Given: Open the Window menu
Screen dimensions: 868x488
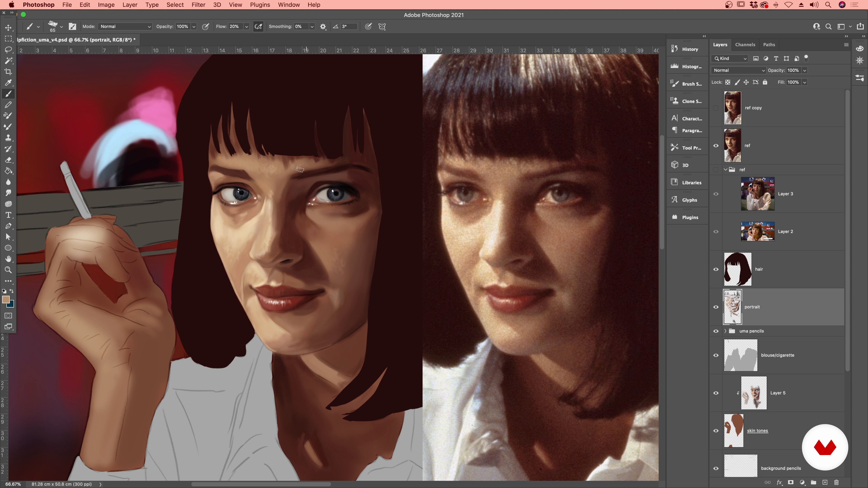Looking at the screenshot, I should [288, 5].
